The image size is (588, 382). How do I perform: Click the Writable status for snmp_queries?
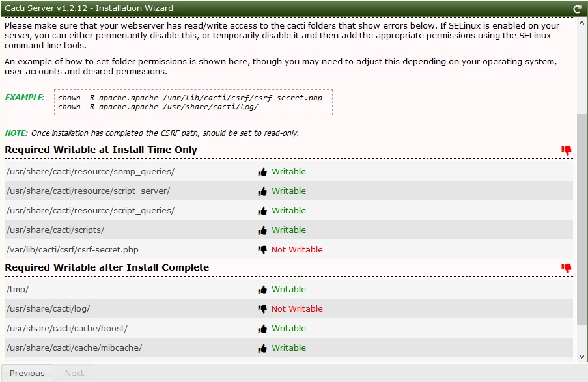[x=288, y=172]
